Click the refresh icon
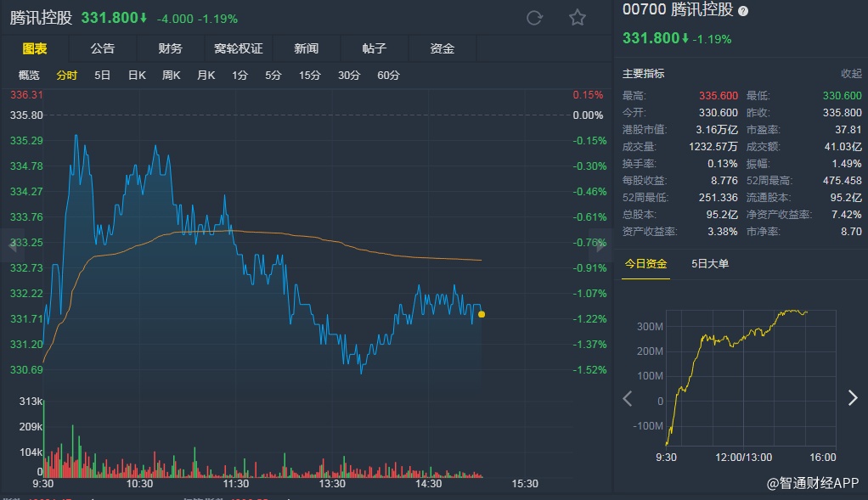Image resolution: width=868 pixels, height=500 pixels. click(534, 18)
